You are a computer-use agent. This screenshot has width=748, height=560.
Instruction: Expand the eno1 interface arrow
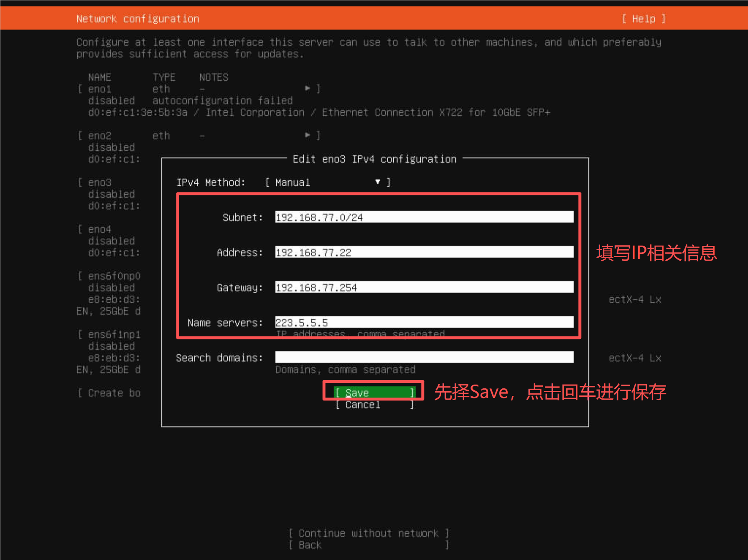[x=308, y=89]
